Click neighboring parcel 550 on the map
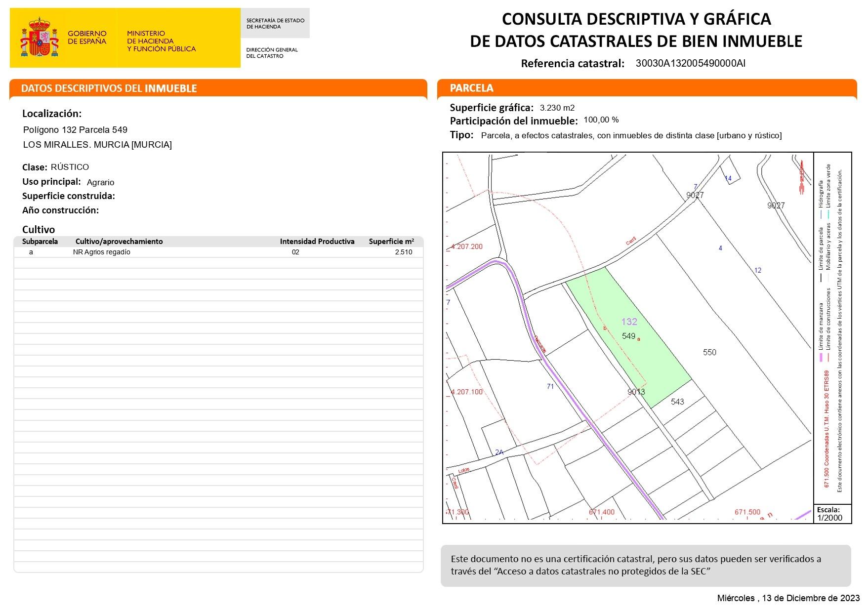This screenshot has height=613, width=868. [x=709, y=352]
